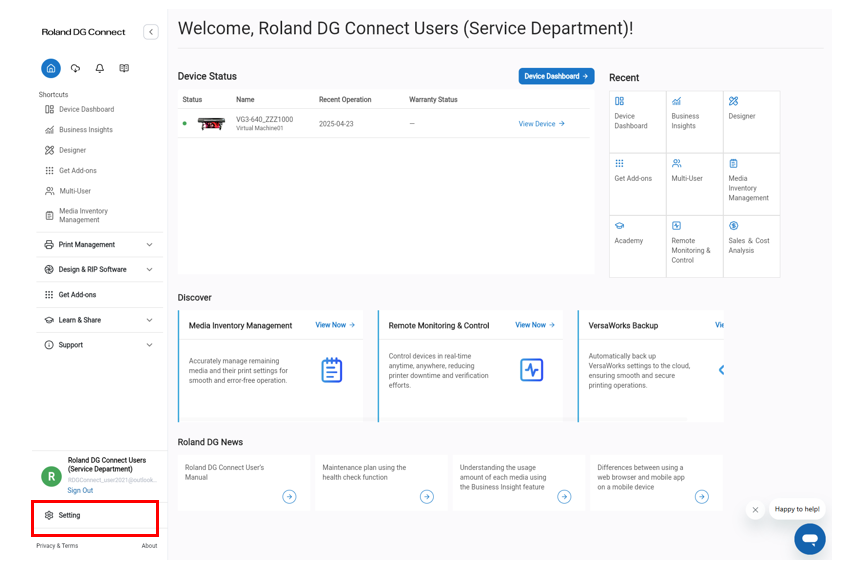Open Media Inventory Management sidebar shortcut
The image size is (842, 568).
coord(77,216)
